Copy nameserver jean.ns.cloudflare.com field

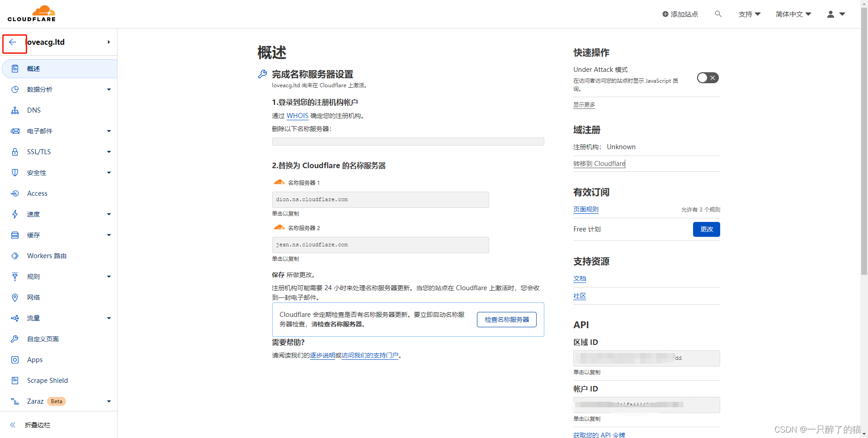coord(380,245)
